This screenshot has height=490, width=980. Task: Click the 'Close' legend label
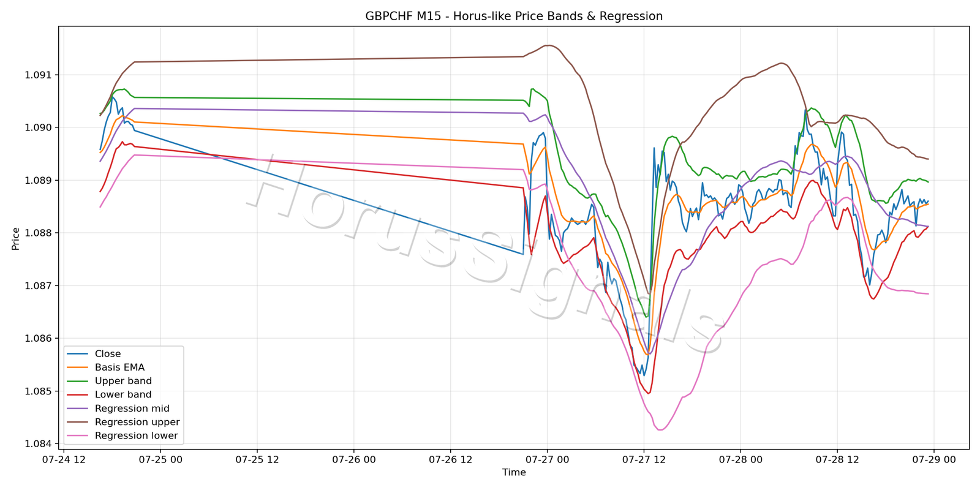(x=108, y=354)
